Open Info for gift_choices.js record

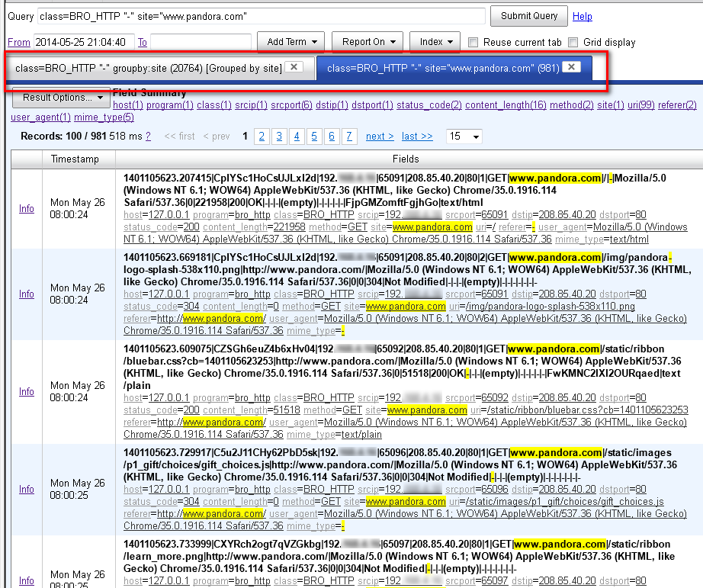[x=27, y=490]
